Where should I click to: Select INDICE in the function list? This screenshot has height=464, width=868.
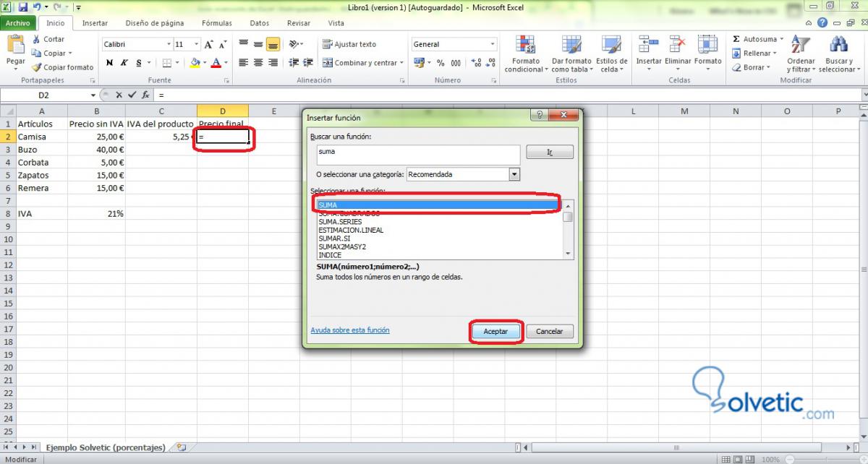[439, 255]
